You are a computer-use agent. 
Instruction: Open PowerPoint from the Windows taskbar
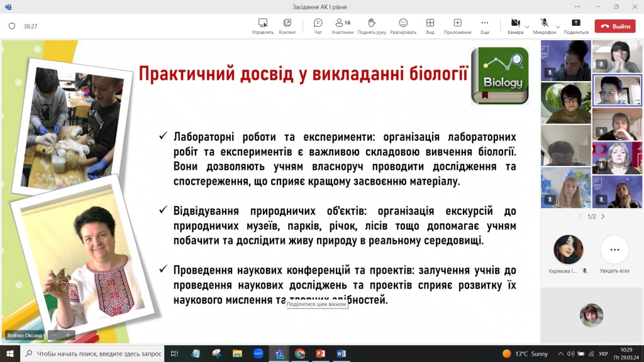click(320, 353)
